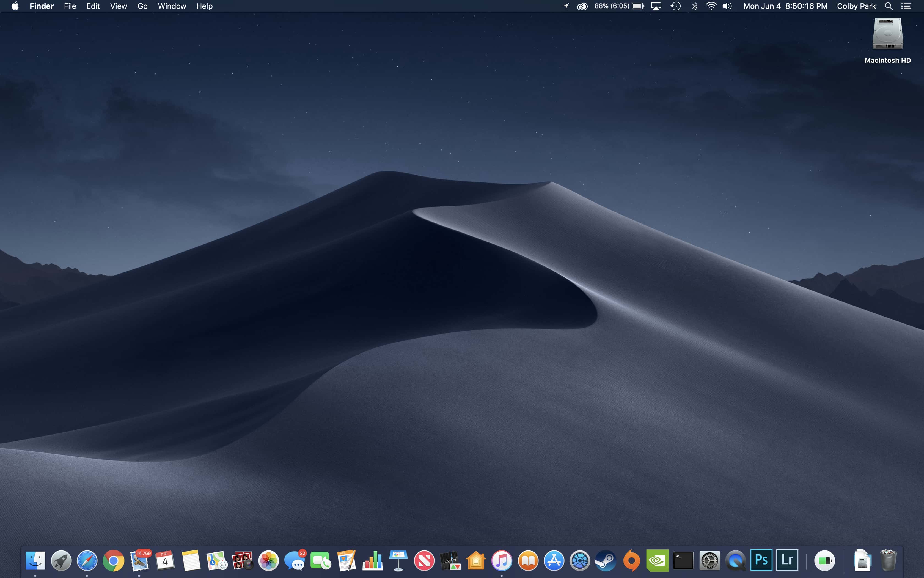Viewport: 924px width, 578px height.
Task: Open the Colby Park user menu
Action: point(856,6)
